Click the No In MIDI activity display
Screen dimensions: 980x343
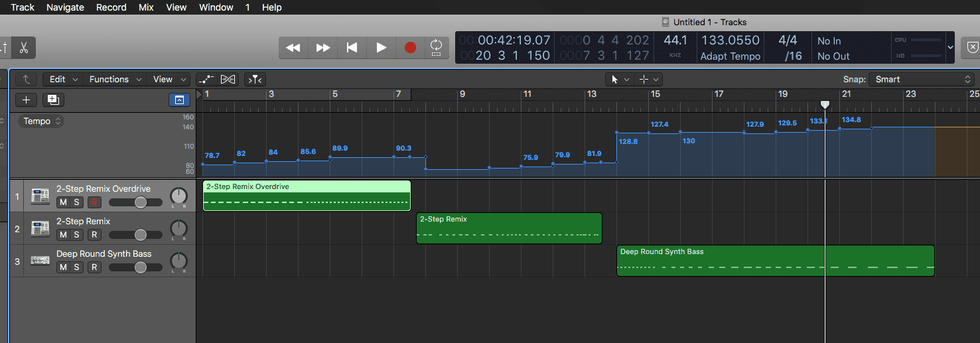coord(829,41)
